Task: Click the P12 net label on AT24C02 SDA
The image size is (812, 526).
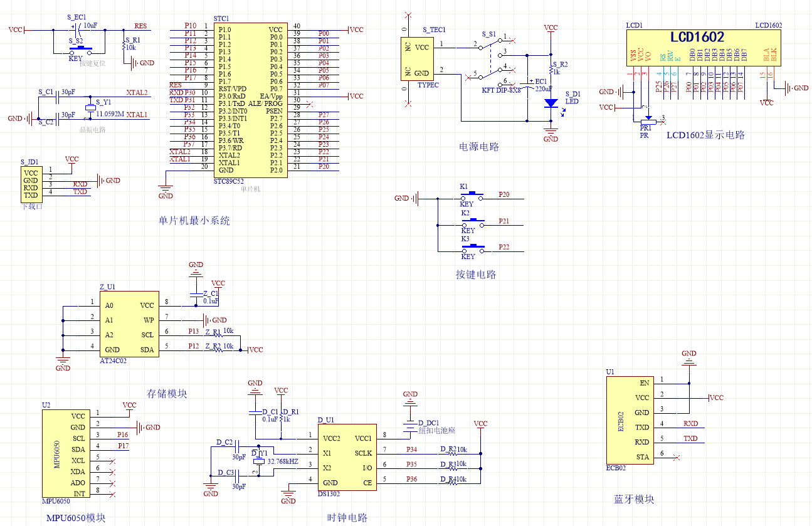Action: click(x=194, y=346)
